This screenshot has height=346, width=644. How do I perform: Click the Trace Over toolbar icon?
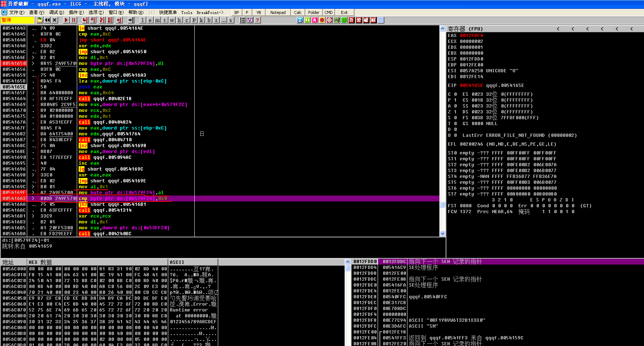(x=109, y=20)
